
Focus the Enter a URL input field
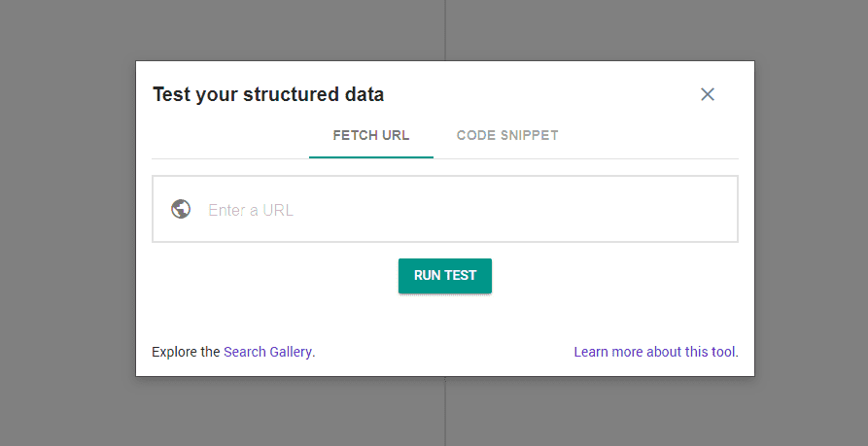(445, 209)
